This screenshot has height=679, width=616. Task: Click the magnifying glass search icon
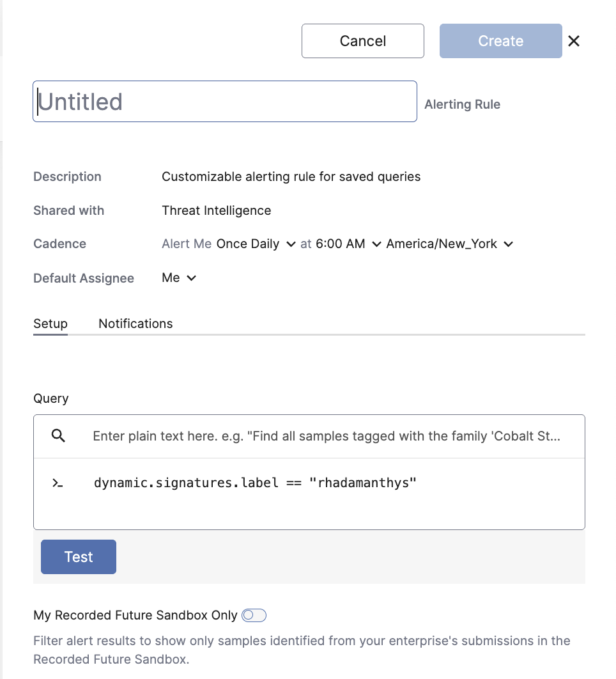58,436
